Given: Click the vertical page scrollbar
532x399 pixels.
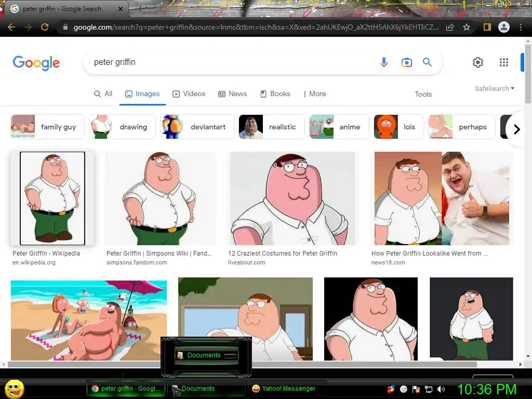Looking at the screenshot, I should (x=528, y=73).
